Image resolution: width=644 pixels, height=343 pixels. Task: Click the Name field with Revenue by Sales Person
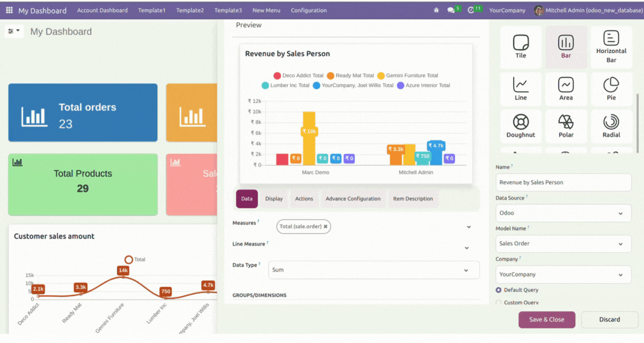[563, 182]
